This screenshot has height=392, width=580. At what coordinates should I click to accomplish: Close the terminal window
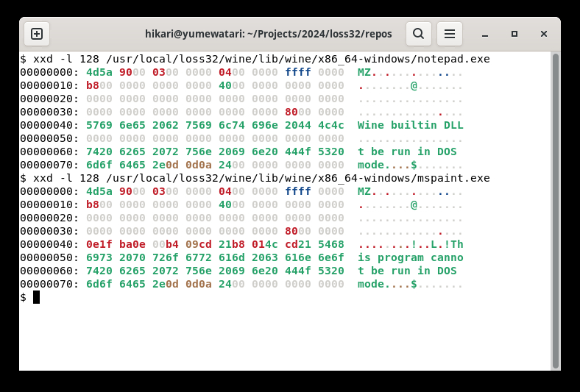pyautogui.click(x=544, y=34)
